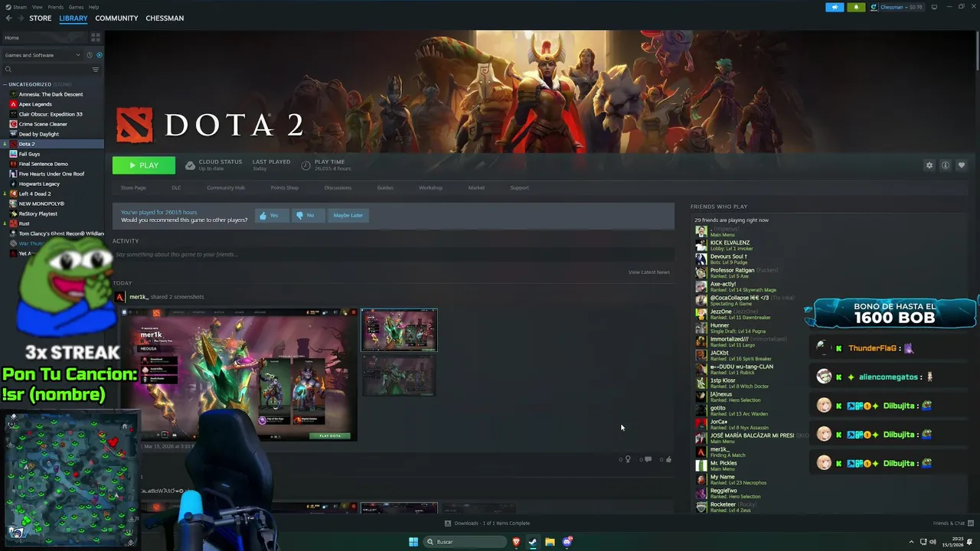Open the green notifications bell icon
This screenshot has width=980, height=551.
coord(856,7)
